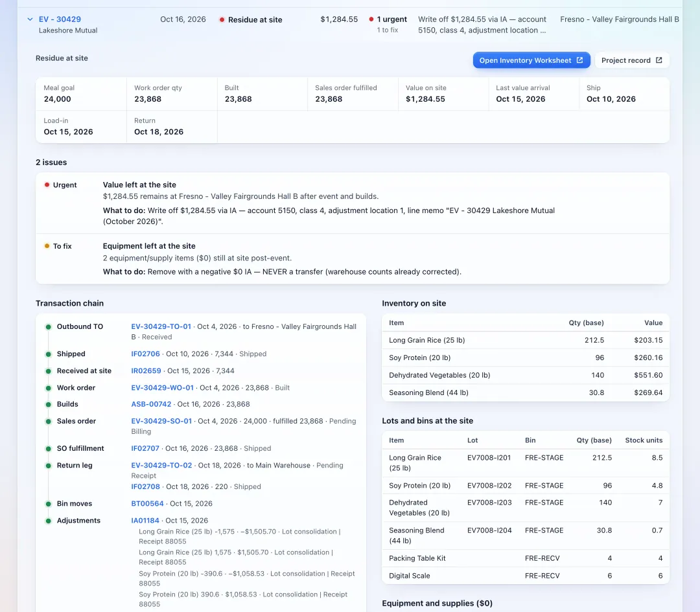Select the Digital Scale row
This screenshot has width=700, height=612.
click(526, 576)
